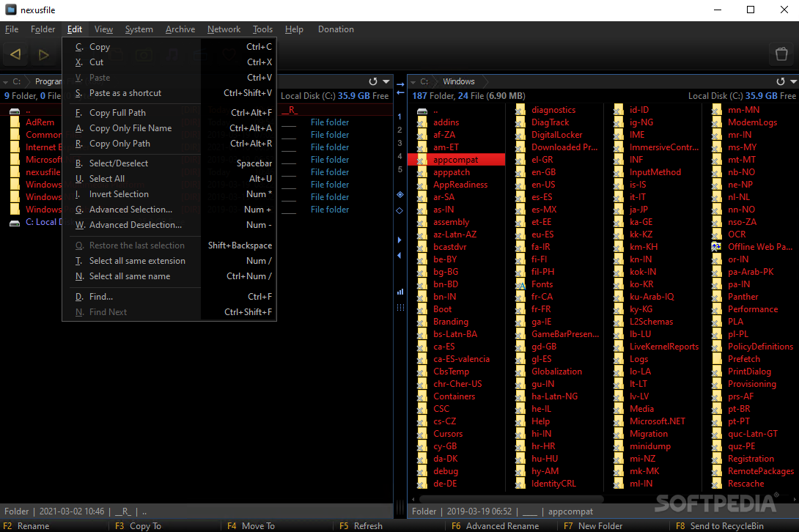Click the drive icon beside C: Local Disk
The image size is (799, 532).
pyautogui.click(x=15, y=223)
